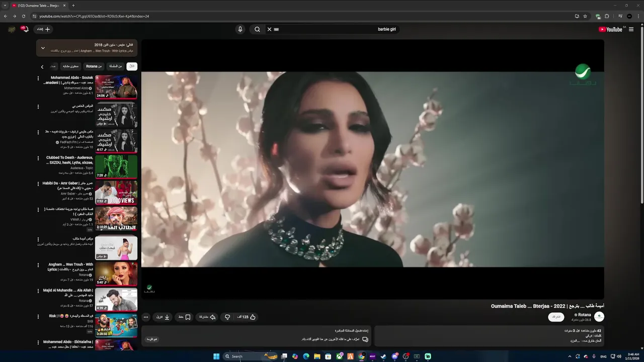Click the video player to pause
644x362 pixels.
(372, 169)
